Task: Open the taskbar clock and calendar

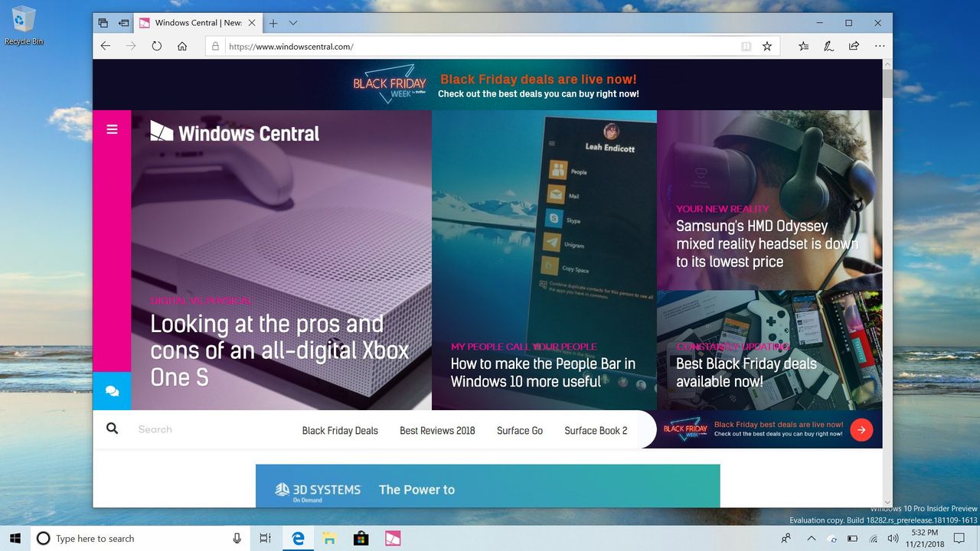Action: tap(924, 539)
